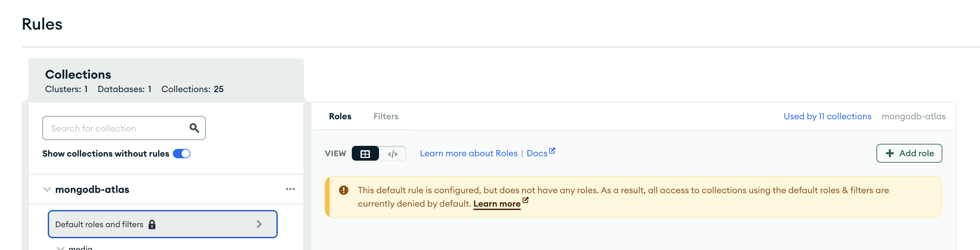The height and width of the screenshot is (250, 980).
Task: Click the external link icon beside Docs
Action: (552, 151)
